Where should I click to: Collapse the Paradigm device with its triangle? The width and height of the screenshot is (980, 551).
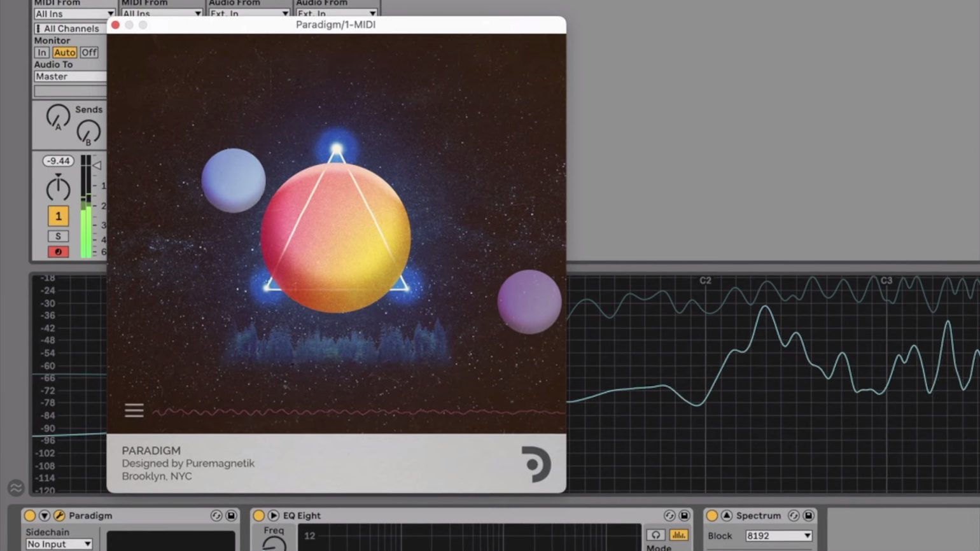(44, 515)
